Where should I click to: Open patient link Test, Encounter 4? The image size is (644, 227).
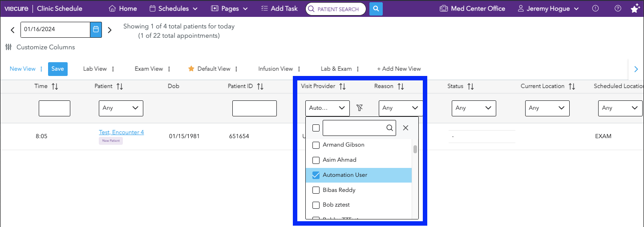121,132
